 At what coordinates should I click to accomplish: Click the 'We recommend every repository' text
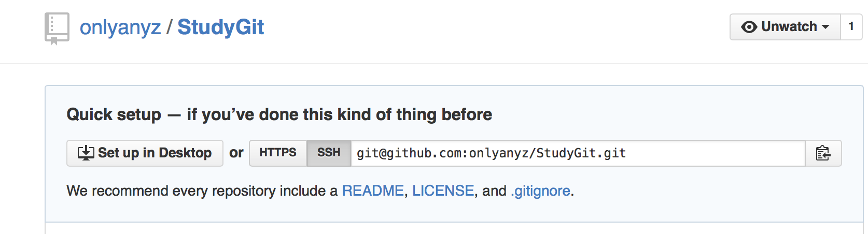click(x=202, y=191)
